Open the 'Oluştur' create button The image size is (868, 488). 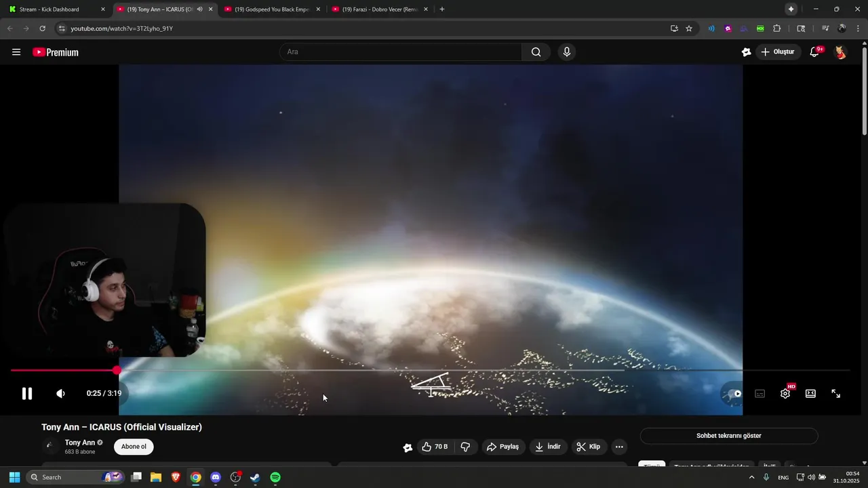tap(779, 52)
